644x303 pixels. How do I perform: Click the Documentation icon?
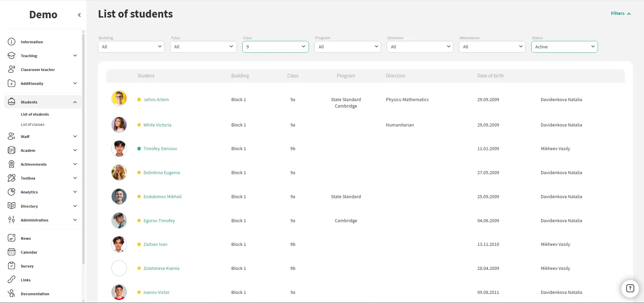click(x=12, y=294)
